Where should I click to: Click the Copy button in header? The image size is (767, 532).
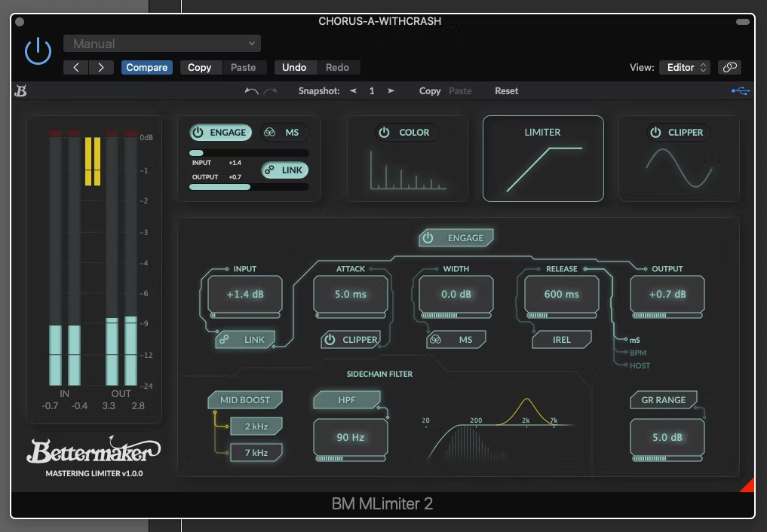click(200, 67)
